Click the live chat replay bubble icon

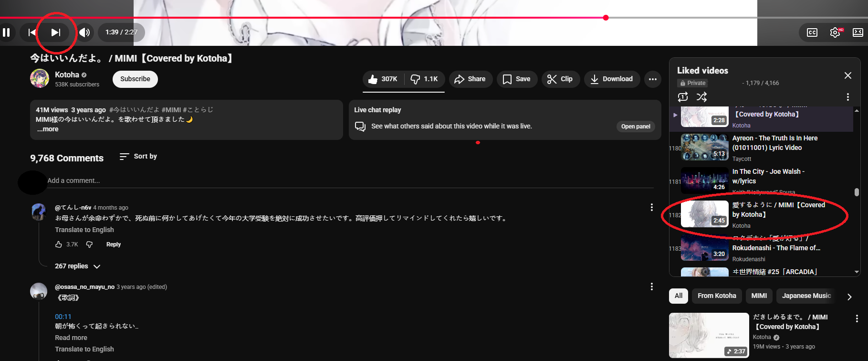coord(360,127)
